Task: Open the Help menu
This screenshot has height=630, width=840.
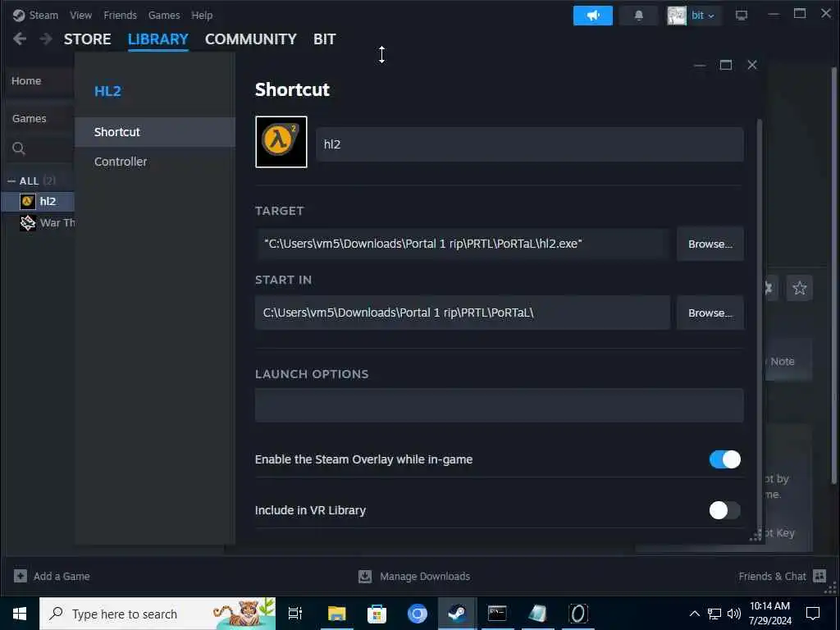Action: pos(202,15)
